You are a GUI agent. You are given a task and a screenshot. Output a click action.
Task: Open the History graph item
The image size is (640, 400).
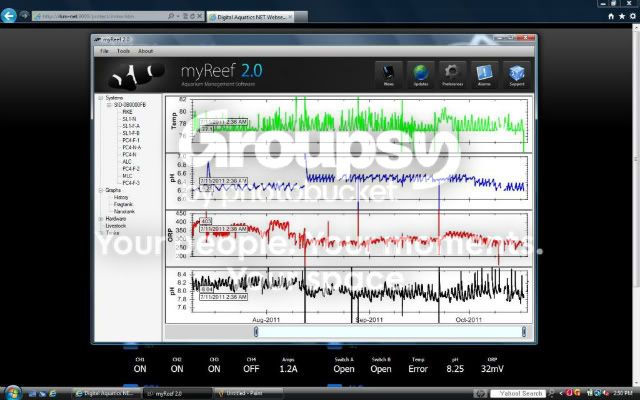click(x=121, y=197)
